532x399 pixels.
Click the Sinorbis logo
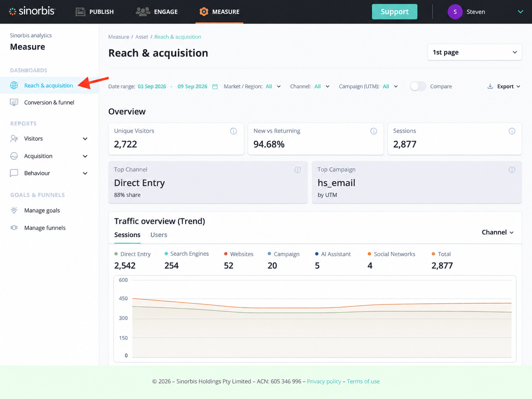tap(32, 11)
